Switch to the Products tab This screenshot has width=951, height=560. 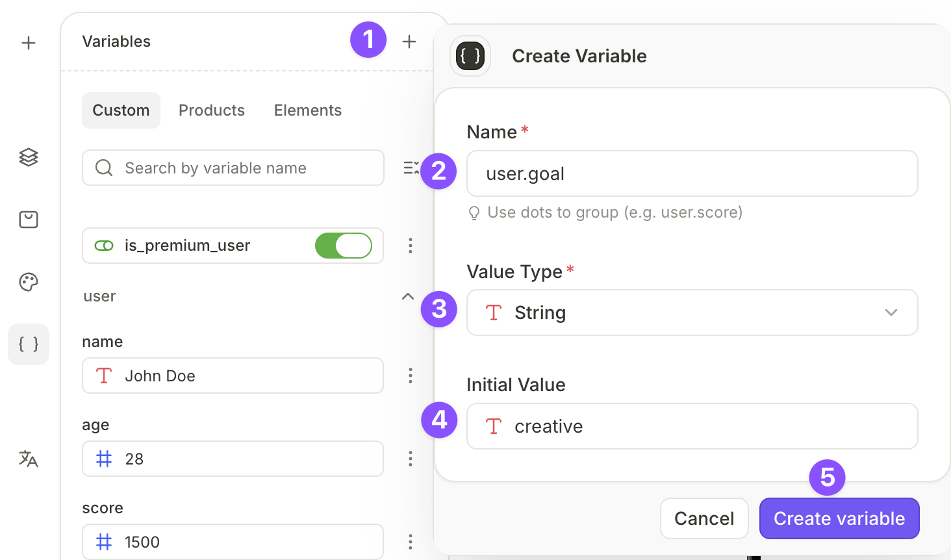(x=212, y=110)
